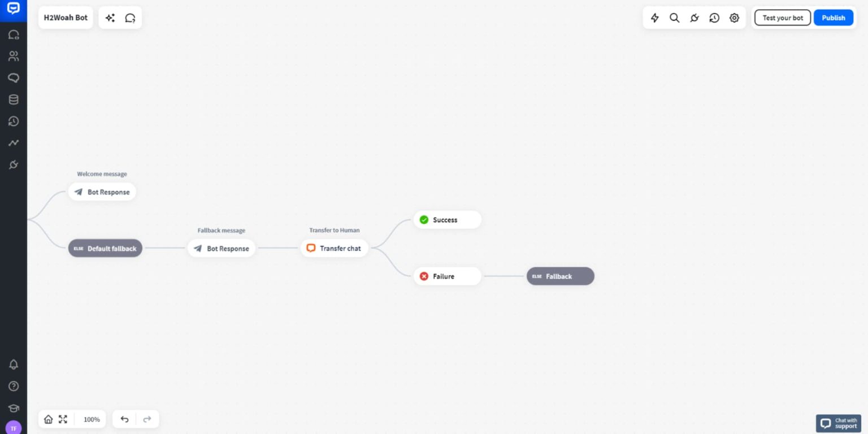The image size is (868, 434).
Task: Reset canvas view with the home icon
Action: click(x=49, y=419)
